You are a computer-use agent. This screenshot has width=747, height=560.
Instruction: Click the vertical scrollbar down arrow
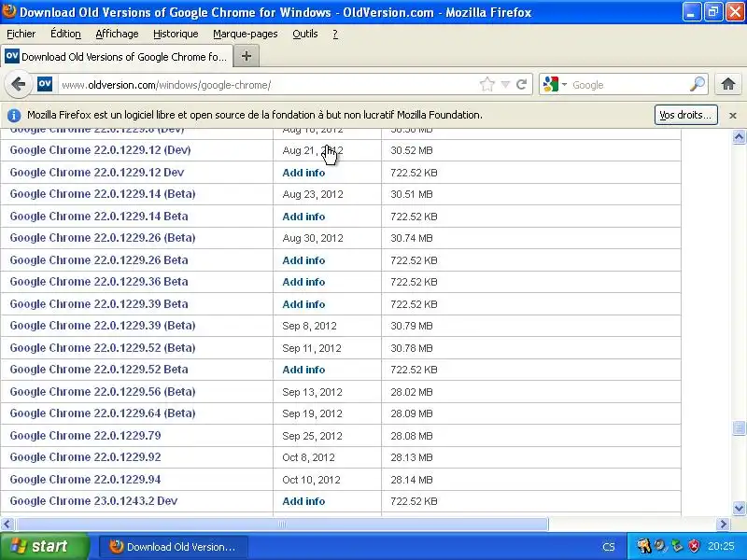coord(739,508)
